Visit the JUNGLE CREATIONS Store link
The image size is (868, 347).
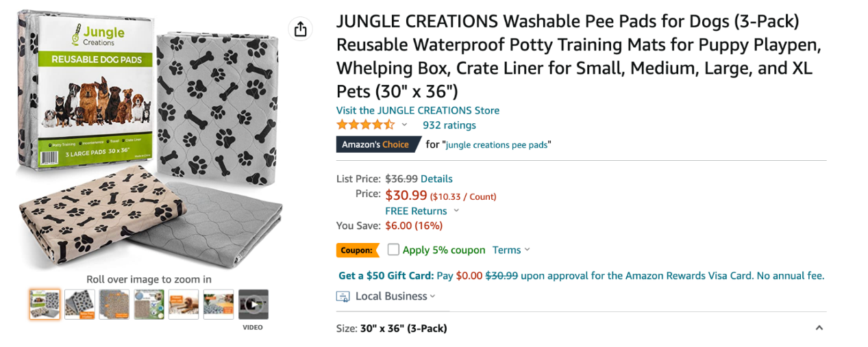[418, 110]
